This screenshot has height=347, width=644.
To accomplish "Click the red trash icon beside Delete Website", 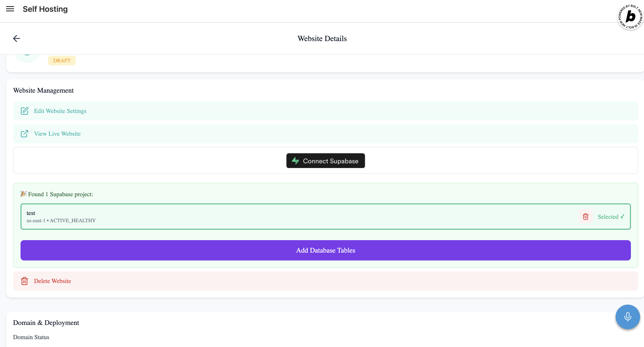I will coord(24,281).
